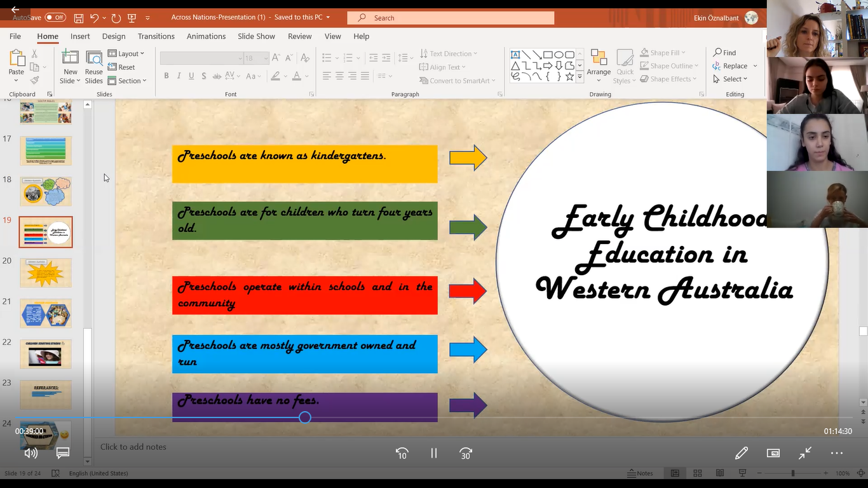
Task: Pause the video playback
Action: [434, 453]
